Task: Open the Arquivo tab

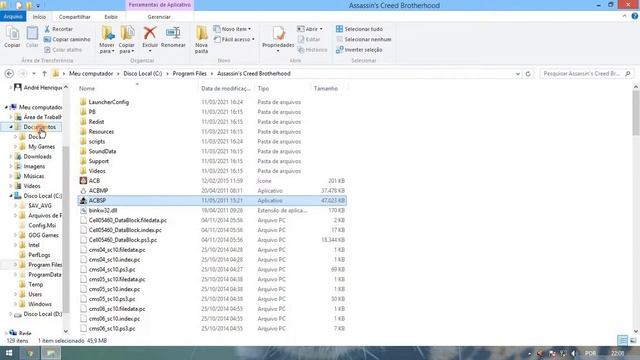Action: [13, 17]
